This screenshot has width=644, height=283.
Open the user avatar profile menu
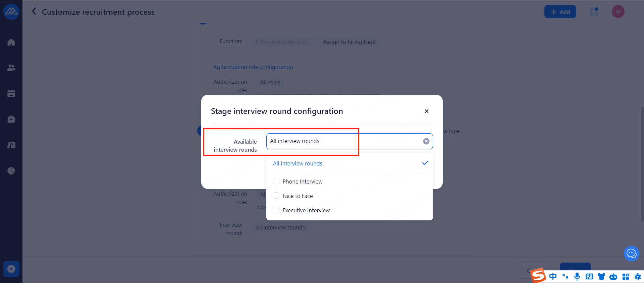click(x=618, y=12)
